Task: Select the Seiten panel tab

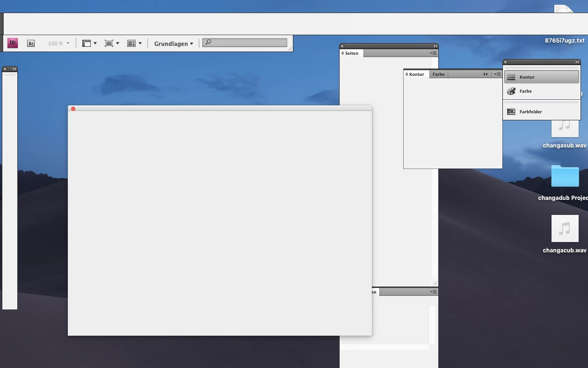Action: click(x=351, y=53)
